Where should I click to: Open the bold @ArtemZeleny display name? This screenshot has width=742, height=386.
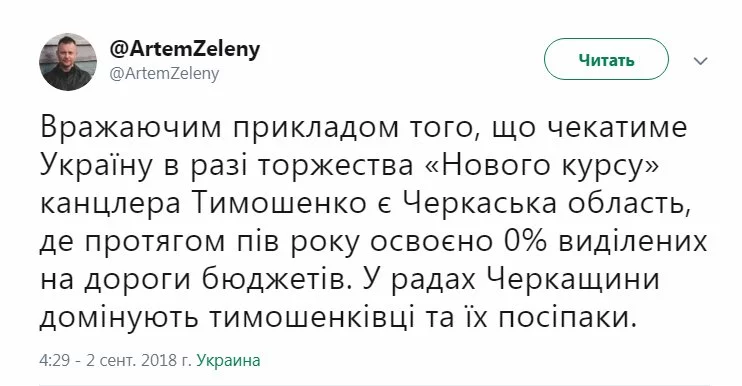pyautogui.click(x=185, y=49)
